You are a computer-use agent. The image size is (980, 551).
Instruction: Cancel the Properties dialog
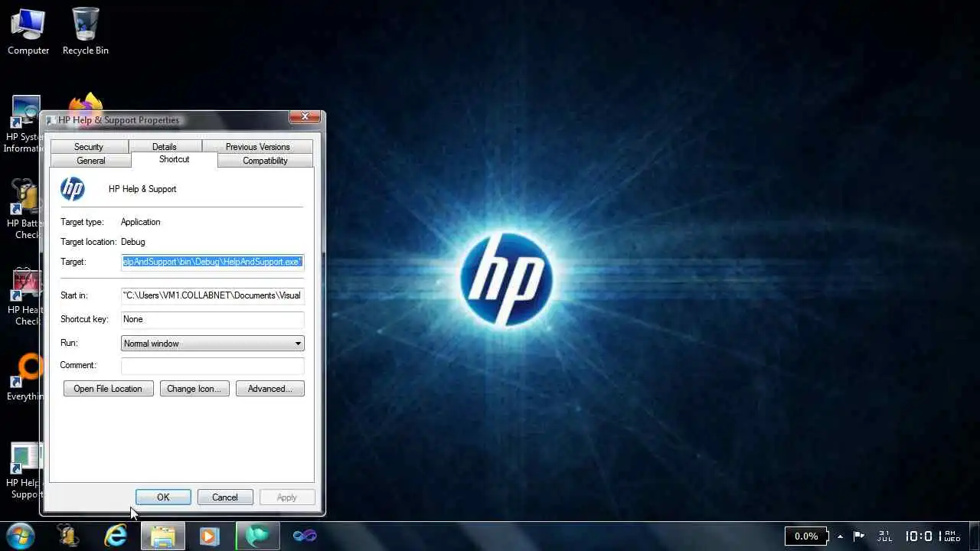(225, 497)
